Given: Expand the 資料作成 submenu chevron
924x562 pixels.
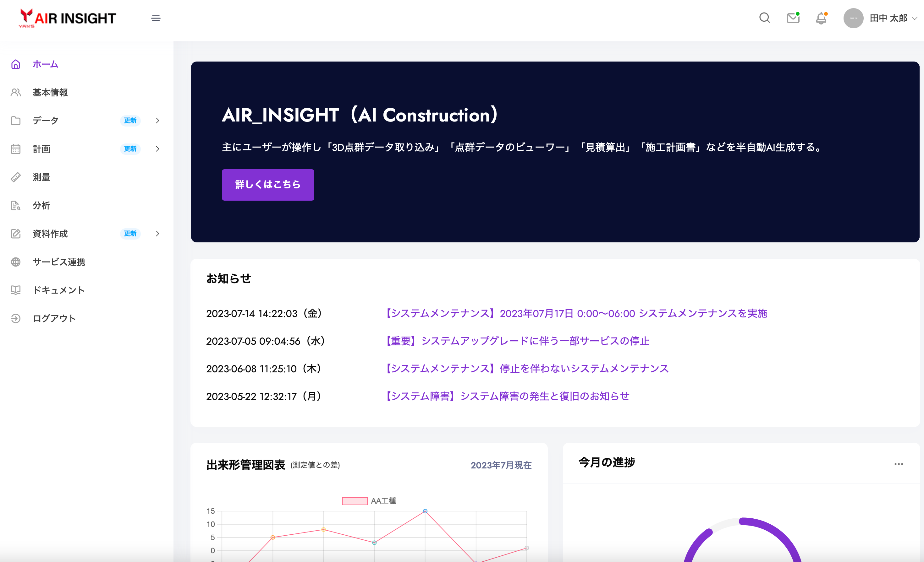Looking at the screenshot, I should (x=157, y=234).
